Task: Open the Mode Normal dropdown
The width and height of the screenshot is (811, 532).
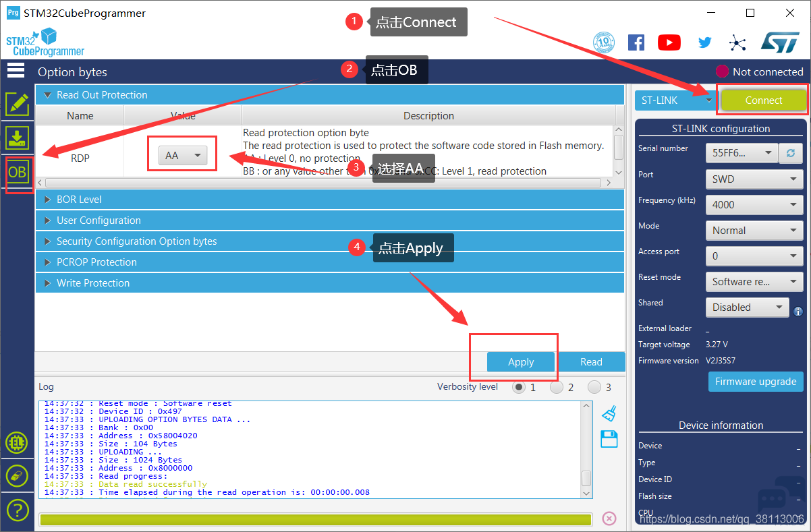Action: 754,231
